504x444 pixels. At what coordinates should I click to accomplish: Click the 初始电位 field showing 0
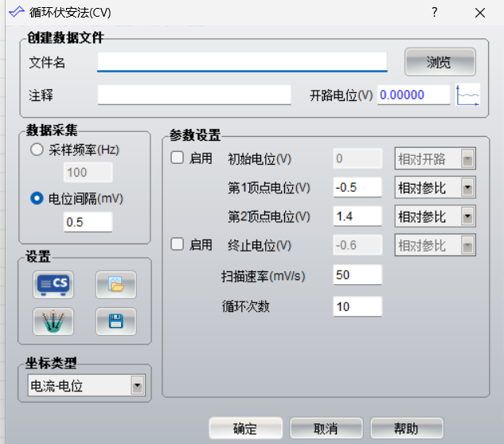click(x=357, y=158)
